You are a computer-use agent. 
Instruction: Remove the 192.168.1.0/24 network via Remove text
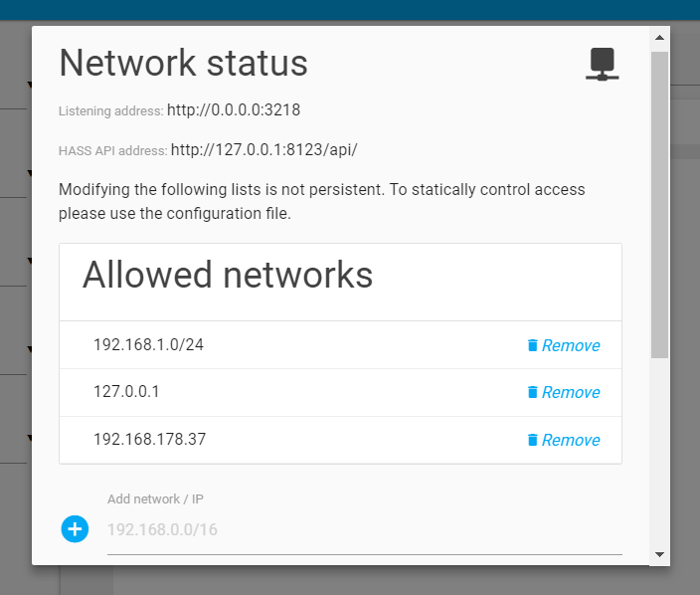(x=571, y=345)
